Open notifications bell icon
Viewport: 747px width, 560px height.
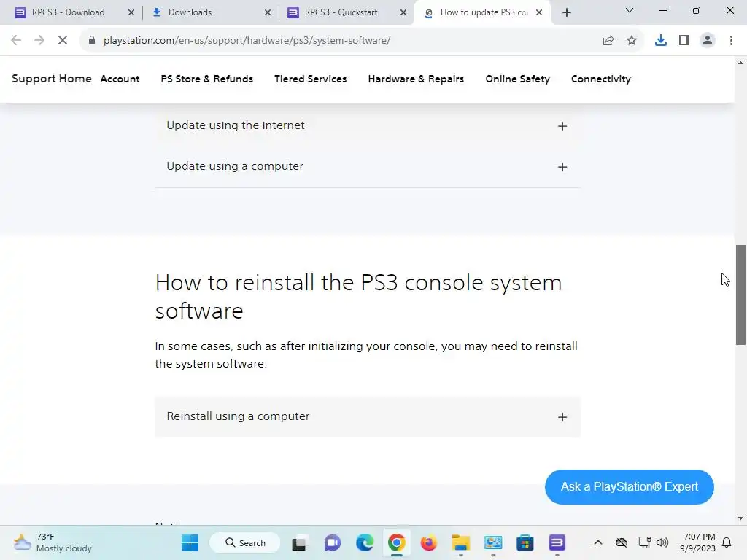click(x=727, y=542)
